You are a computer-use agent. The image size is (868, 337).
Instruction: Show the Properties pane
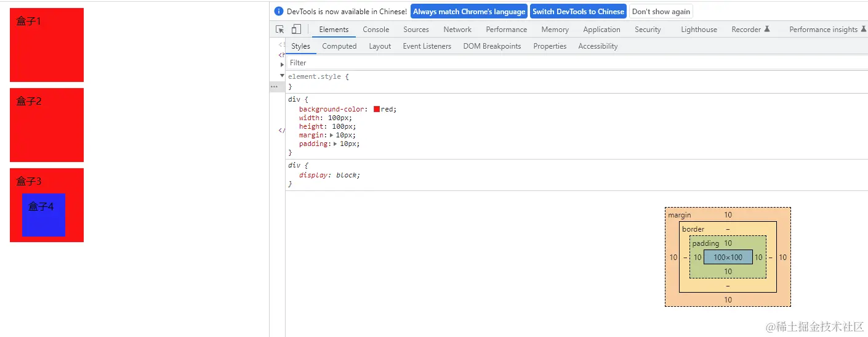[x=550, y=46]
